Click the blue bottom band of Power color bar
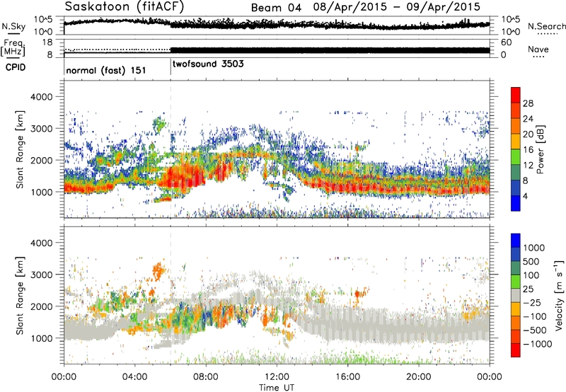The width and height of the screenshot is (566, 392). pyautogui.click(x=516, y=203)
